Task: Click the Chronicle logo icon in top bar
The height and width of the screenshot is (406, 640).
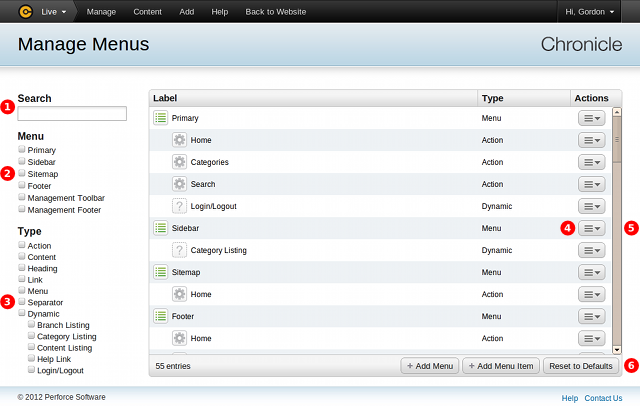Action: (26, 12)
